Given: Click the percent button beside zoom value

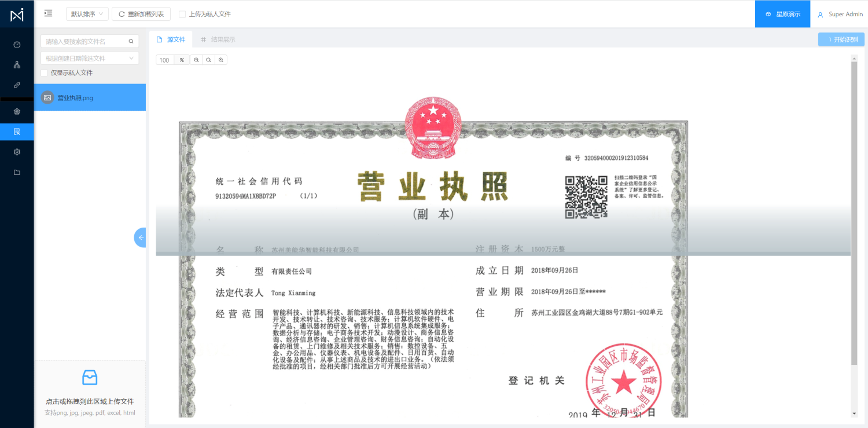Looking at the screenshot, I should point(182,60).
